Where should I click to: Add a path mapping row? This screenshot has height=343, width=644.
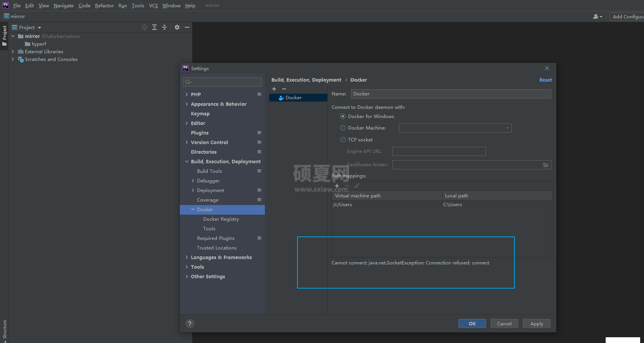pyautogui.click(x=337, y=186)
